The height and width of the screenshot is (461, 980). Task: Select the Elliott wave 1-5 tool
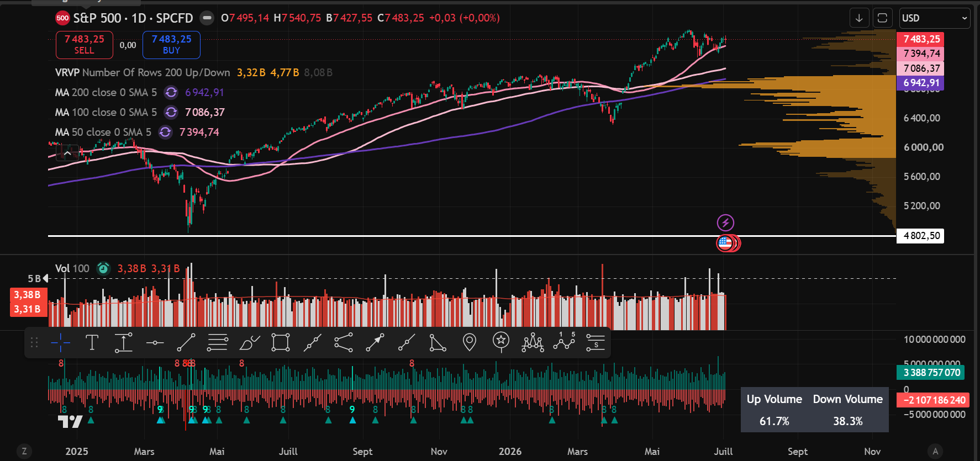tap(564, 342)
